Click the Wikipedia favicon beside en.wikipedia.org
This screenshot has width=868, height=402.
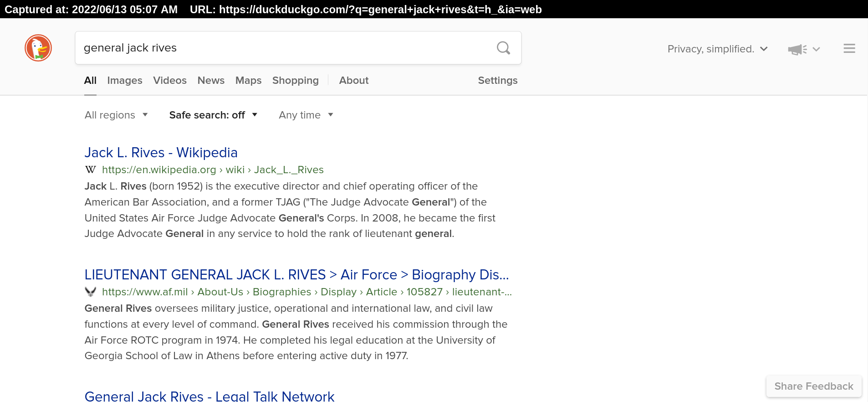coord(91,170)
